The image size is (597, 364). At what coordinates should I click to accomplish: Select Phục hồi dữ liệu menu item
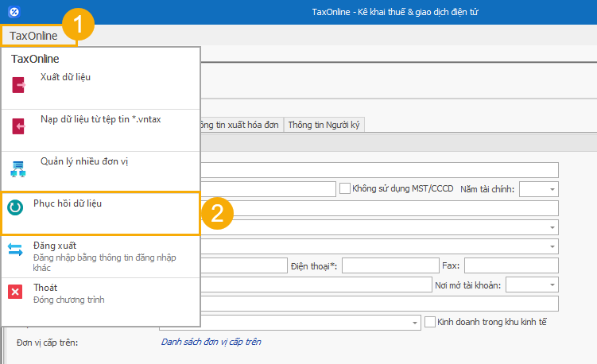click(x=101, y=213)
